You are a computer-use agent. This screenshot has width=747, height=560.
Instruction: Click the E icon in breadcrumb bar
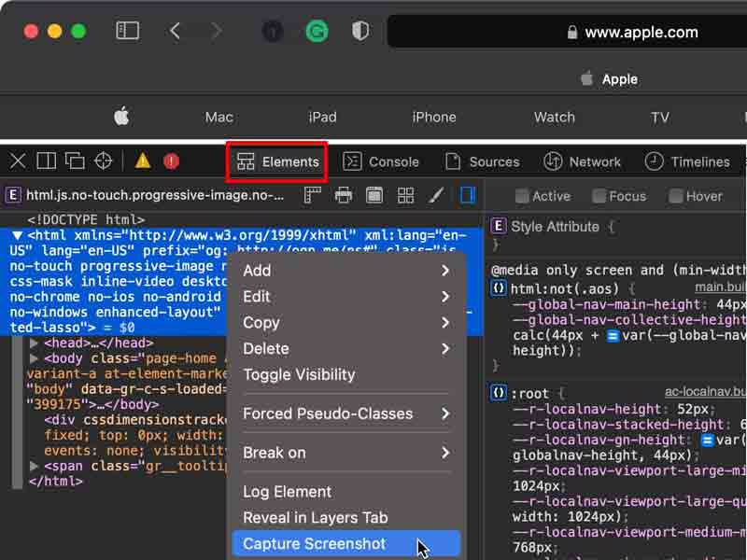coord(13,195)
